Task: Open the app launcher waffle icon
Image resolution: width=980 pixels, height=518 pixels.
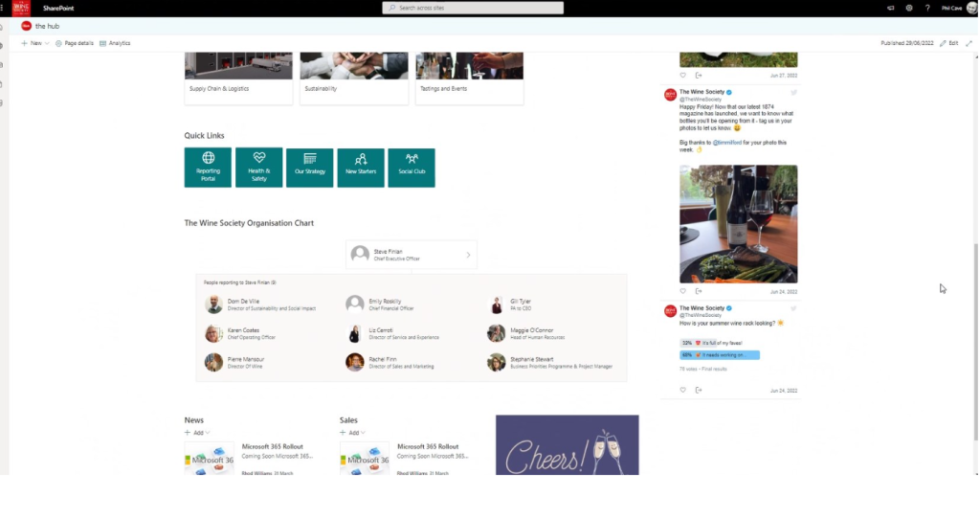Action: coord(3,8)
